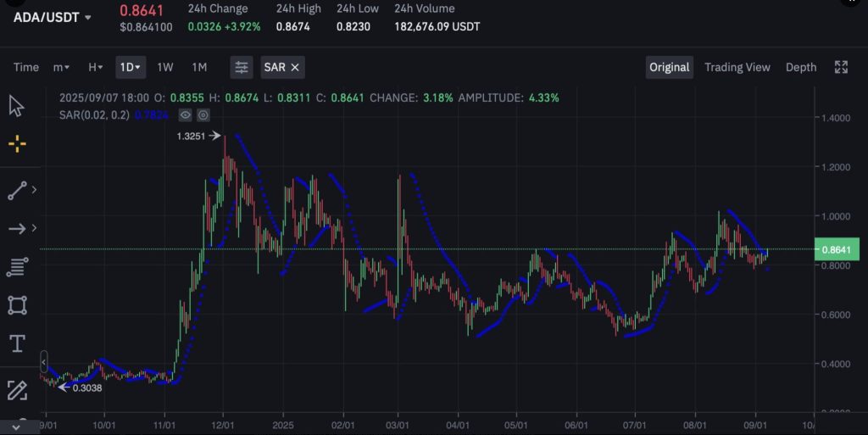Open SAR indicator settings target icon
Image resolution: width=868 pixels, height=435 pixels.
pyautogui.click(x=203, y=115)
